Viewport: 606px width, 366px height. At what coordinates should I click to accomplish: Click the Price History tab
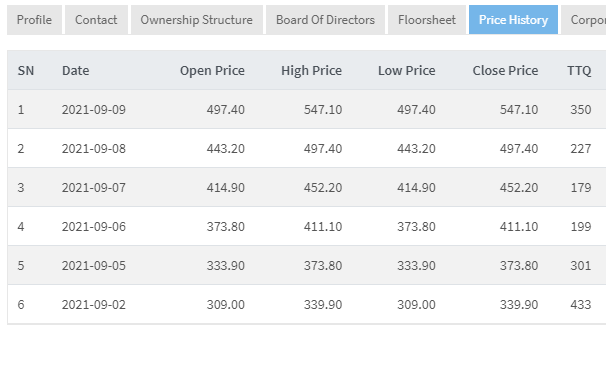pos(514,20)
